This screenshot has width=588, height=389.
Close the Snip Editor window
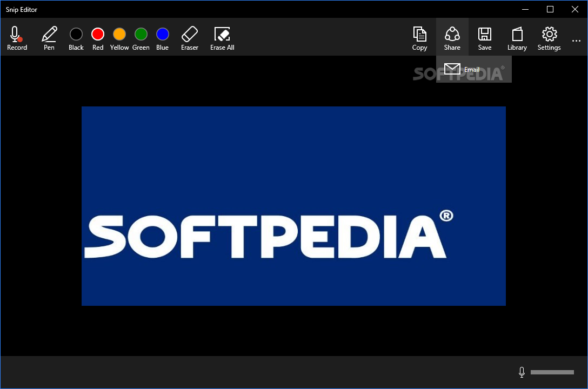tap(575, 9)
